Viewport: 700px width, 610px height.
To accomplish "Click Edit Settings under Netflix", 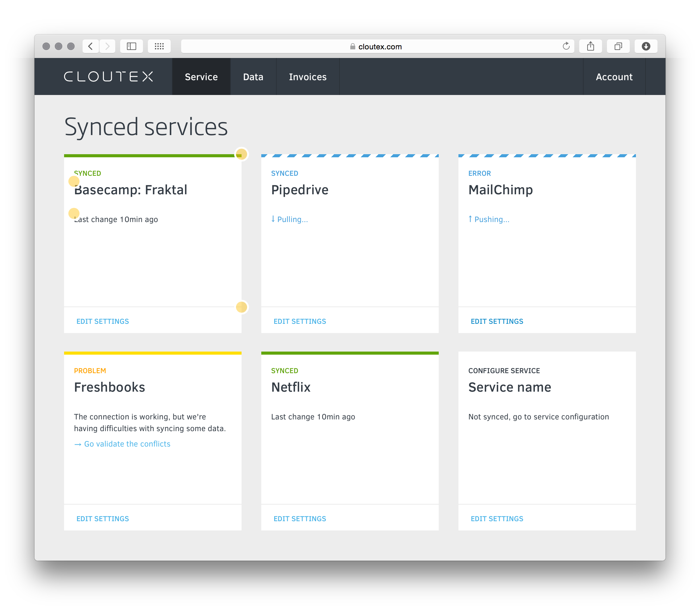I will point(300,519).
